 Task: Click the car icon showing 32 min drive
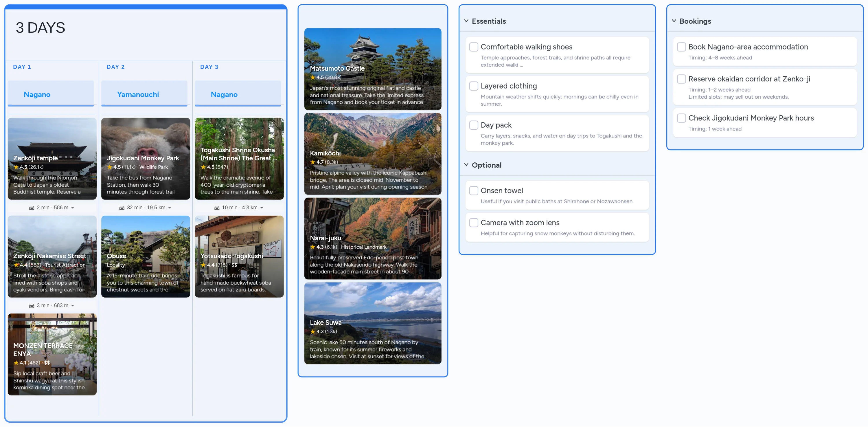click(x=122, y=208)
